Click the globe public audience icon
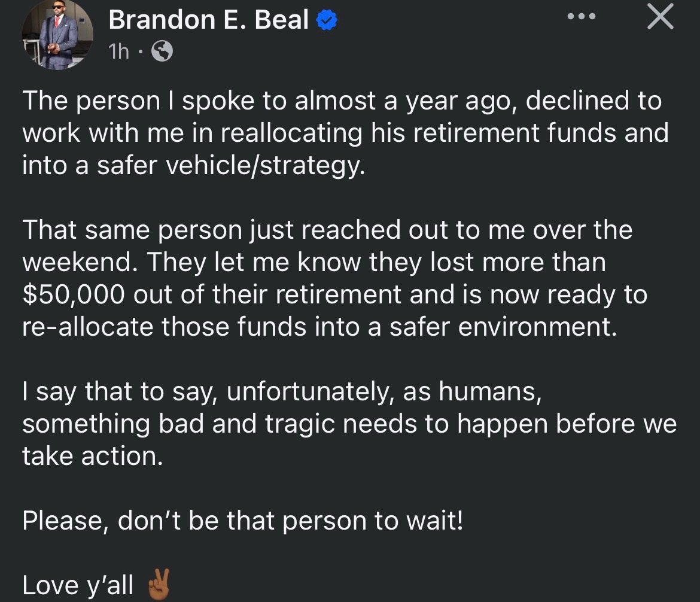 tap(162, 51)
